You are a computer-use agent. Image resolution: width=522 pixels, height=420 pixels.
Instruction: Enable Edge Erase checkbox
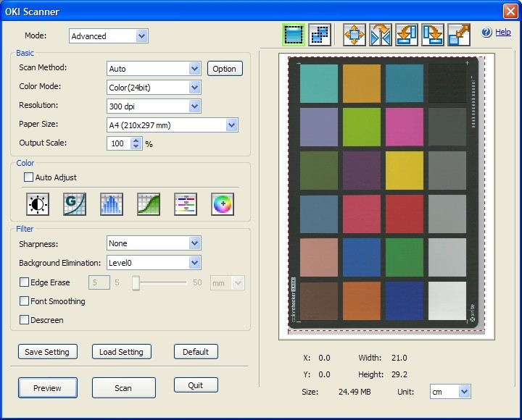[25, 282]
